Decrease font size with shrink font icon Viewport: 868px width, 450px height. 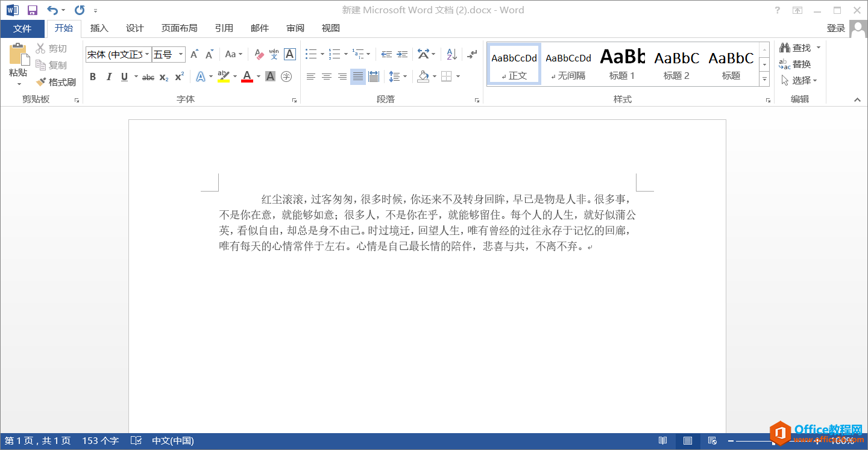click(x=209, y=54)
